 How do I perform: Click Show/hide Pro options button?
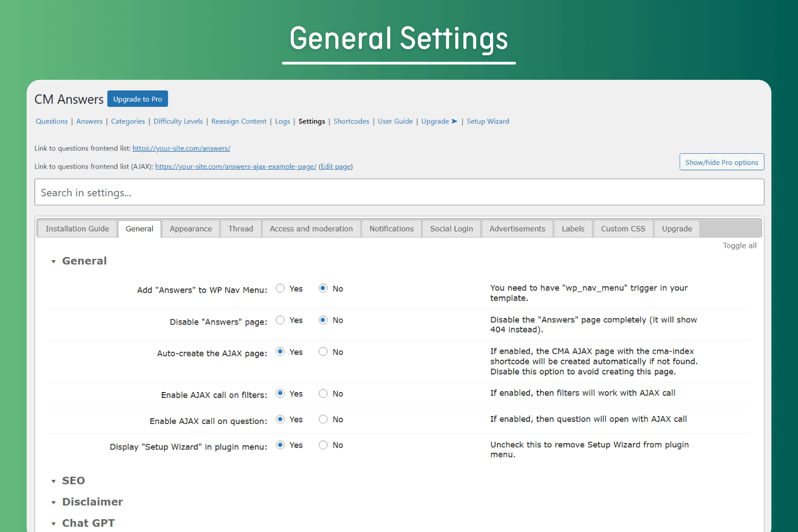click(721, 162)
